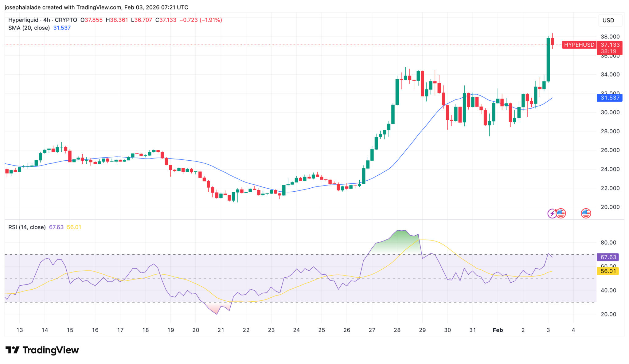This screenshot has width=629, height=364.
Task: Click the blue 31.537 value in SMA legend
Action: coord(62,28)
